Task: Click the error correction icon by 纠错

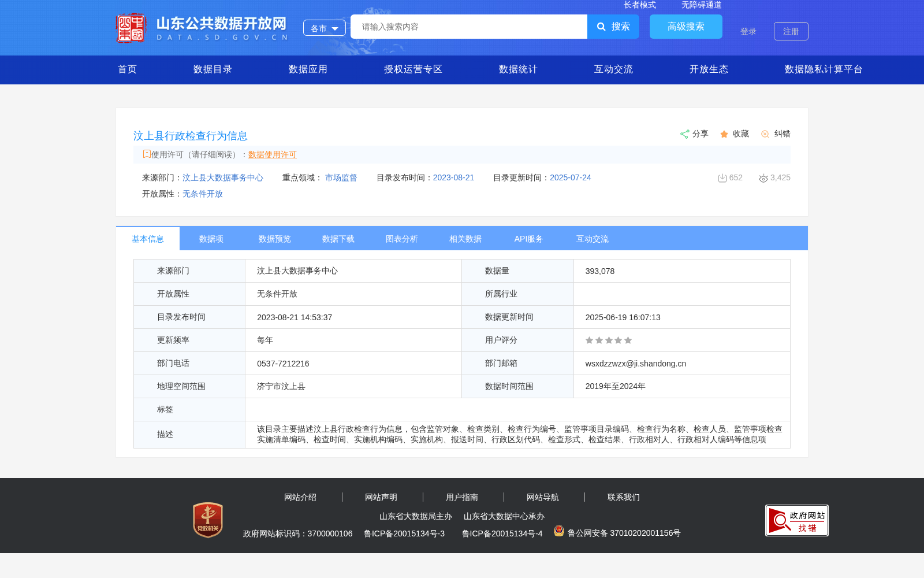Action: pyautogui.click(x=765, y=134)
